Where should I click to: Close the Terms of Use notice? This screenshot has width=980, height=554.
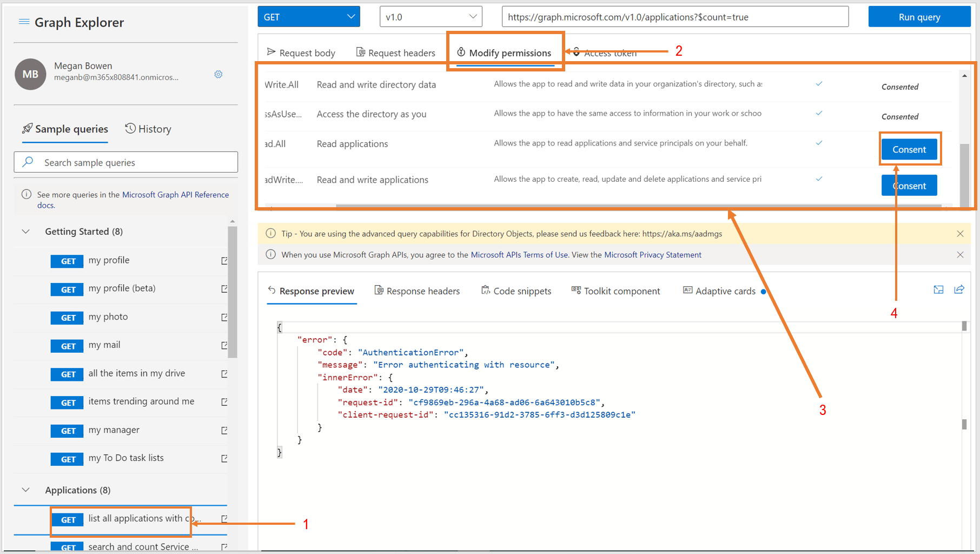tap(960, 255)
